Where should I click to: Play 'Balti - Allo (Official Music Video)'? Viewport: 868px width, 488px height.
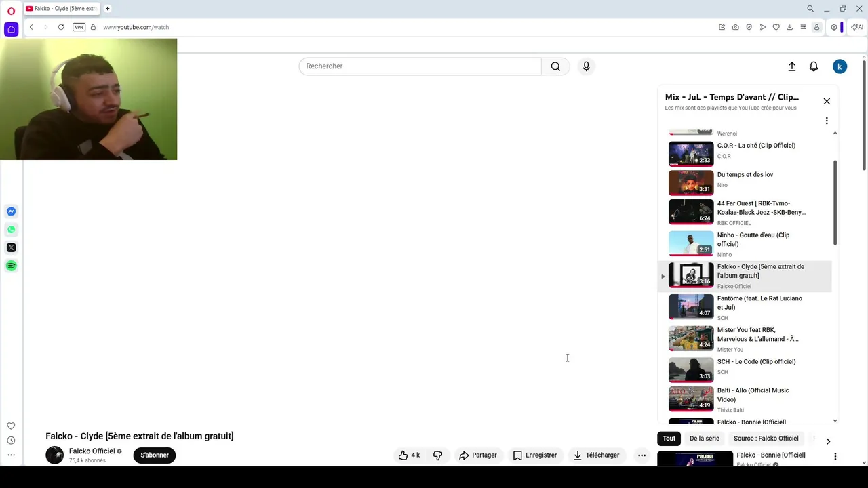tap(745, 399)
